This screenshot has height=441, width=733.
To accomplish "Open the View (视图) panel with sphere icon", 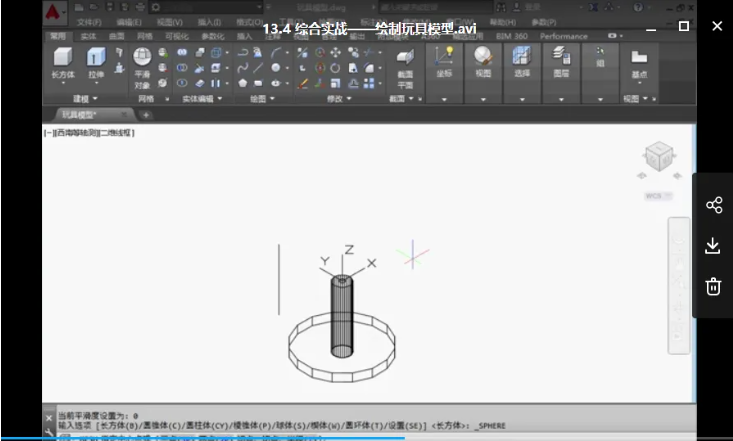I will pyautogui.click(x=483, y=57).
